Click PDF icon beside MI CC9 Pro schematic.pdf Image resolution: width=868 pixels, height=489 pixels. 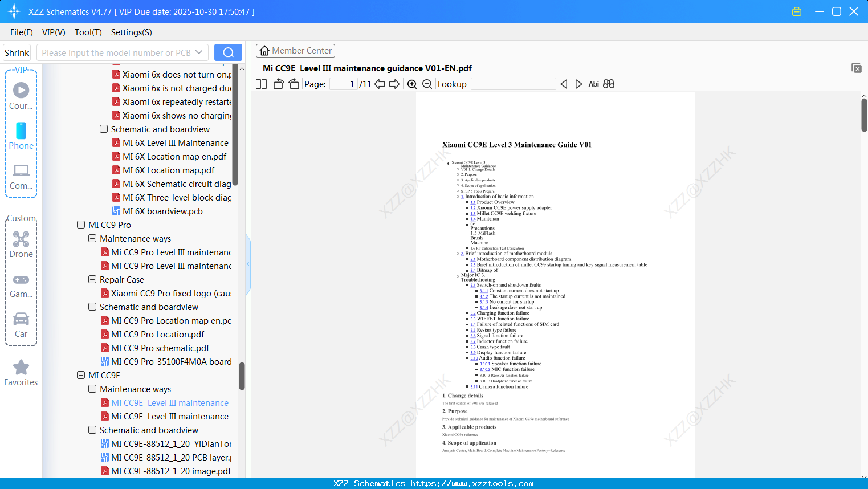(x=105, y=348)
